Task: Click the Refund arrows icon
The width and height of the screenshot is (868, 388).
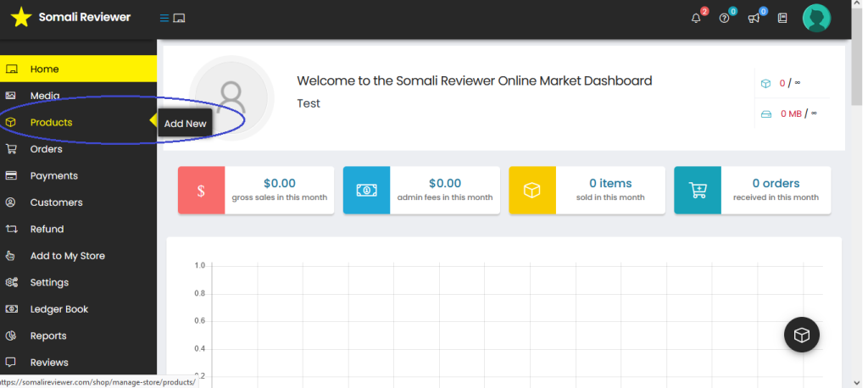Action: (11, 229)
